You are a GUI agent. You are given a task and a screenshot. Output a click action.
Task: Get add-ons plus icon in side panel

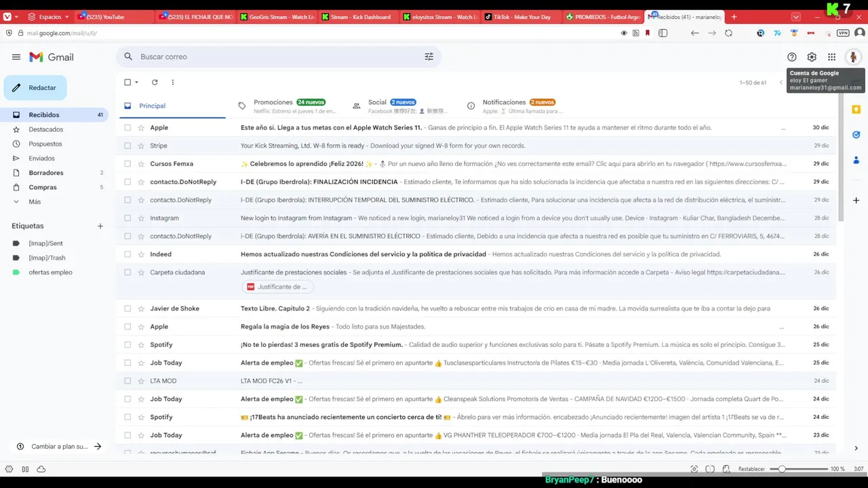856,201
